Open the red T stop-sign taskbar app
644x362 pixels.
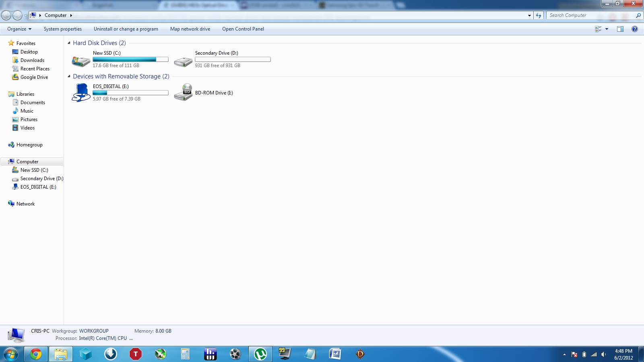(x=136, y=354)
